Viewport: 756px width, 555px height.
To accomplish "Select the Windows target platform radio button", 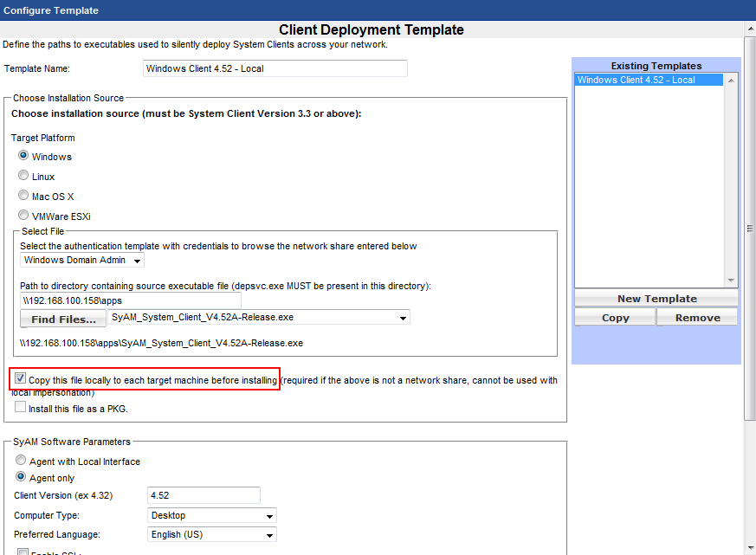I will [x=23, y=156].
